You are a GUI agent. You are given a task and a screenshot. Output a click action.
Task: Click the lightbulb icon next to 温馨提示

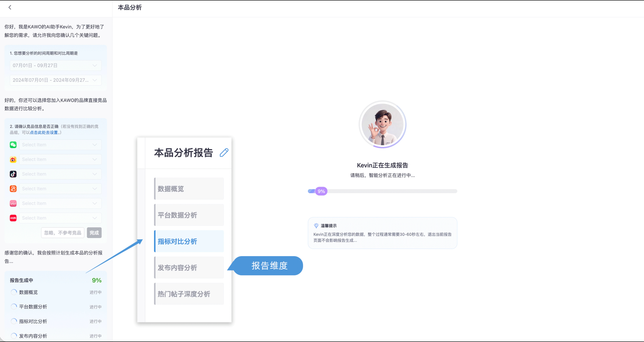pos(316,226)
